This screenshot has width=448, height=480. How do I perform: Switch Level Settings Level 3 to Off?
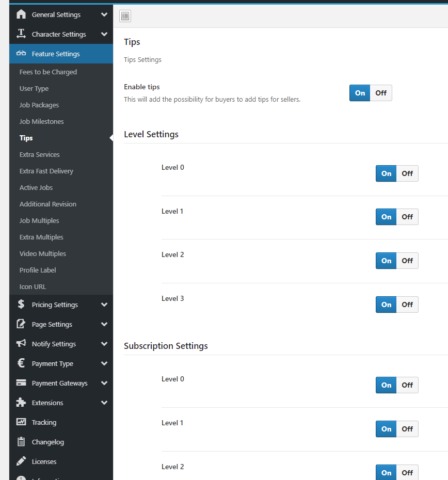pyautogui.click(x=408, y=305)
